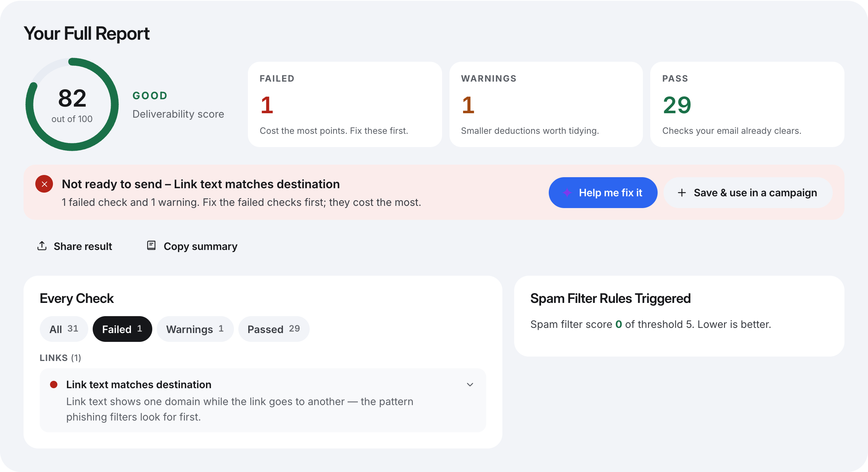Click the red error X icon
The height and width of the screenshot is (472, 868).
click(44, 184)
